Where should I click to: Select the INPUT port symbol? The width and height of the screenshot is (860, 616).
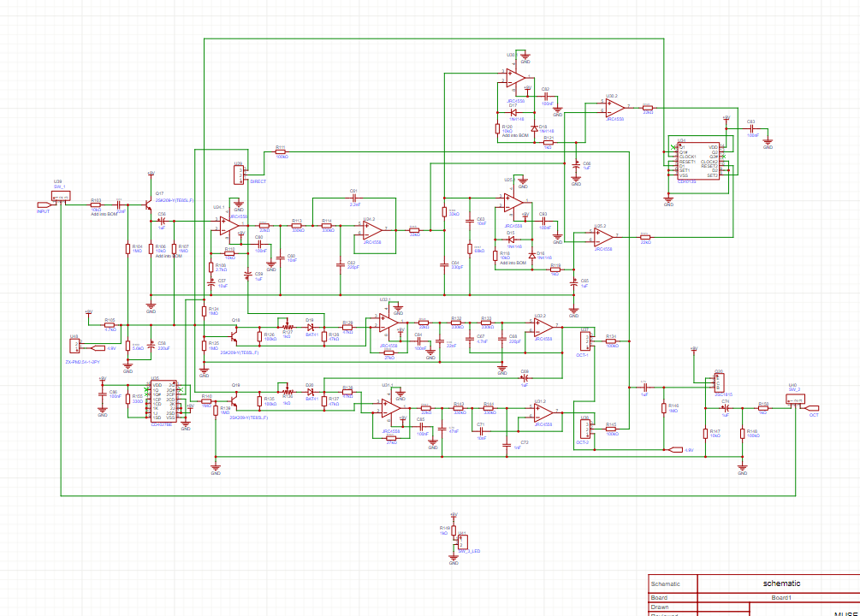(x=44, y=204)
